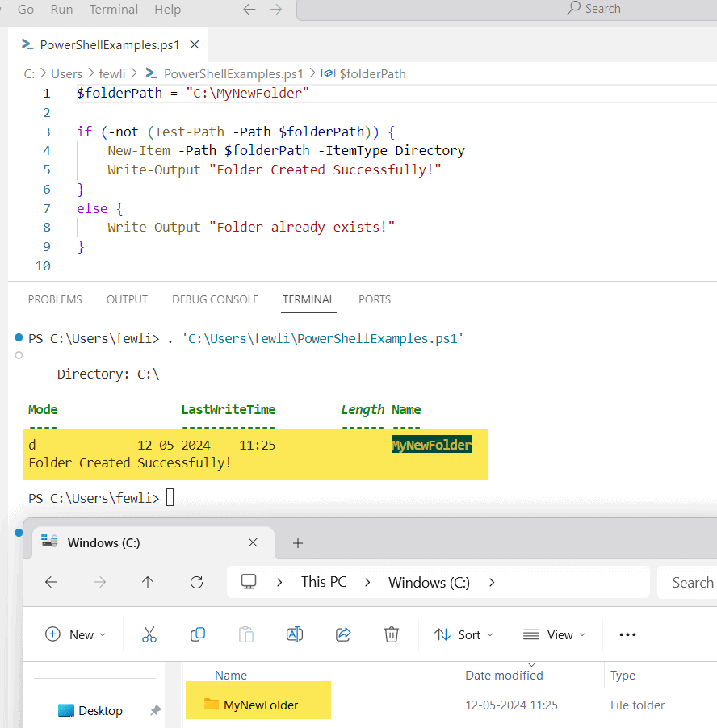Open the Run menu

61,10
